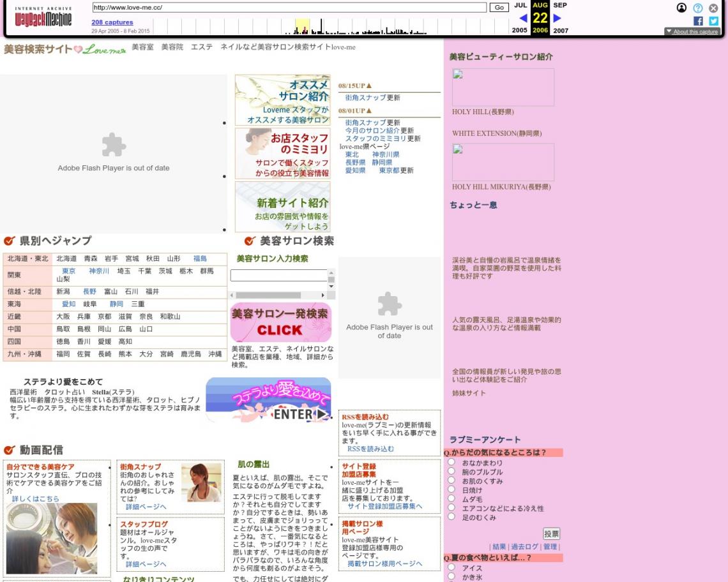Select アイス radio option
Image resolution: width=728 pixels, height=582 pixels.
(x=451, y=567)
